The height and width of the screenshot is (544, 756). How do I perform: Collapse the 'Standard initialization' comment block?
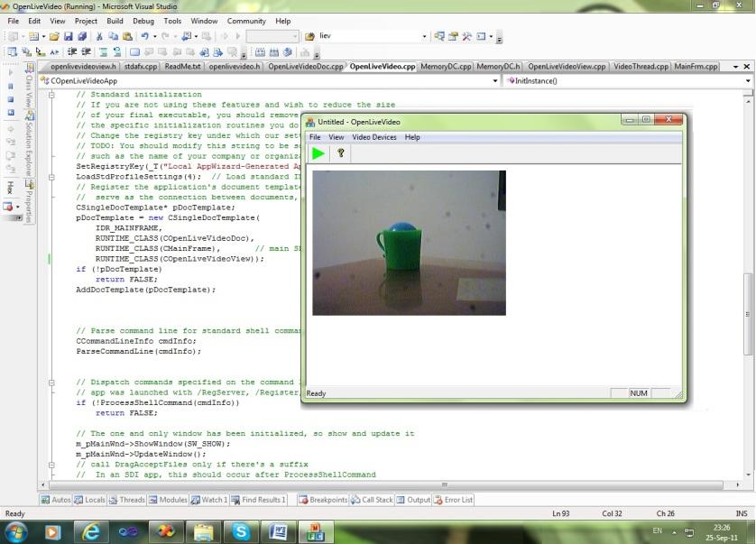[51, 95]
